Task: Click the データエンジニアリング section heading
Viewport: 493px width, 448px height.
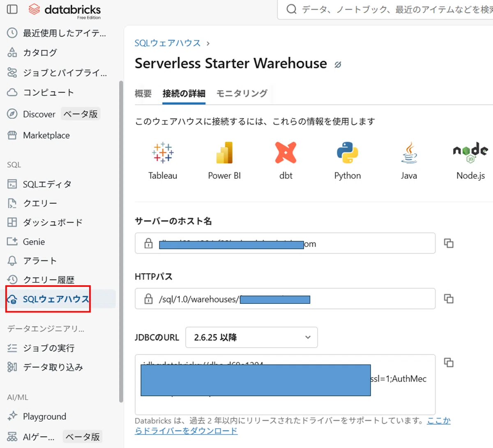Action: pyautogui.click(x=46, y=329)
